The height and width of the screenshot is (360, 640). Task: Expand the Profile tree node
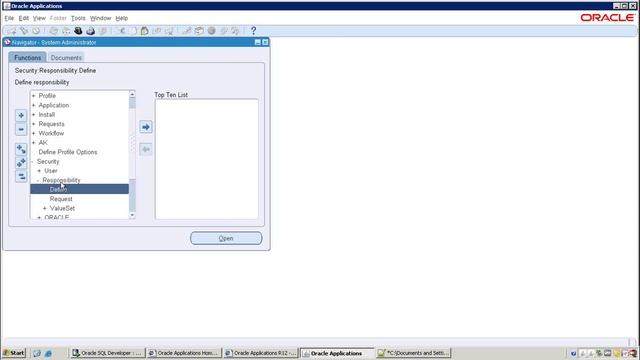tap(33, 96)
